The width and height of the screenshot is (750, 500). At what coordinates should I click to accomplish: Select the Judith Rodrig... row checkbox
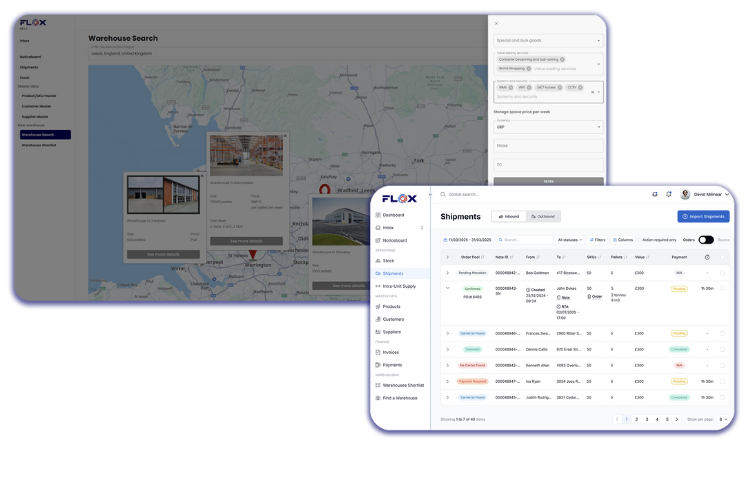pos(722,398)
